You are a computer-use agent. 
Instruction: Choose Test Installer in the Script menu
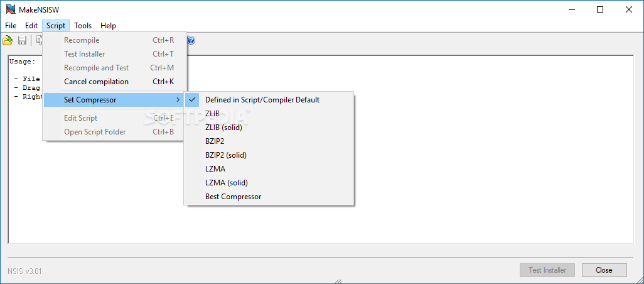coord(115,54)
